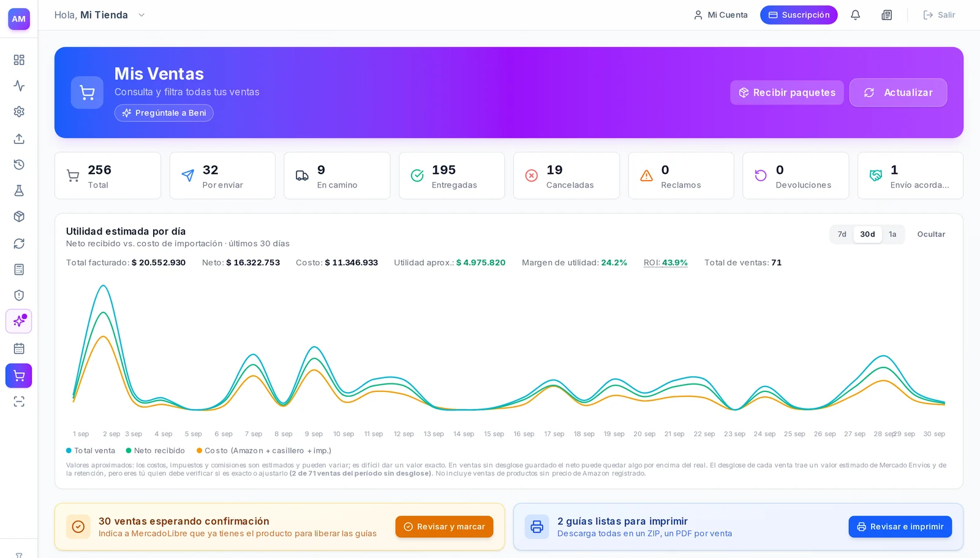Click Pregúntale a Beni
The width and height of the screenshot is (980, 558).
(164, 113)
